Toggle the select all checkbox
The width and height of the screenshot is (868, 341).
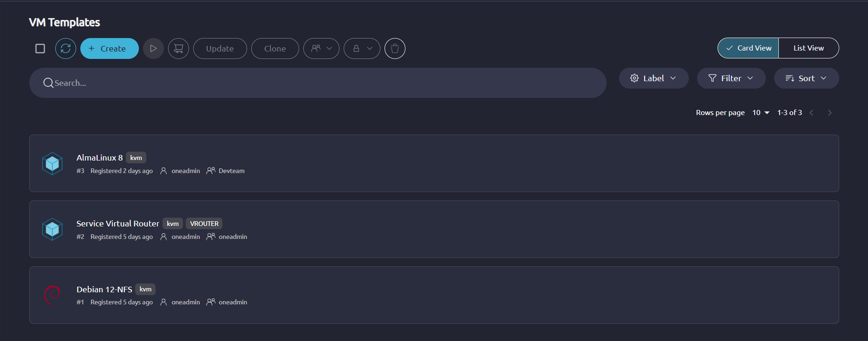coord(40,48)
